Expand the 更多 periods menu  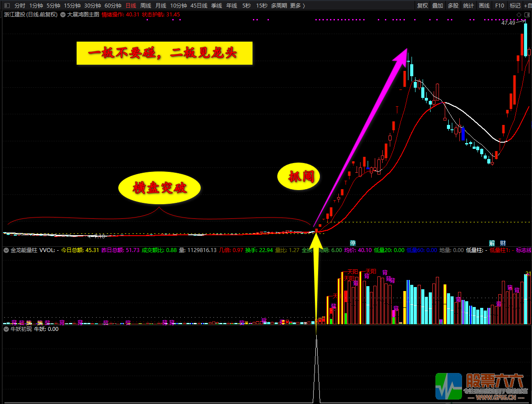click(297, 6)
